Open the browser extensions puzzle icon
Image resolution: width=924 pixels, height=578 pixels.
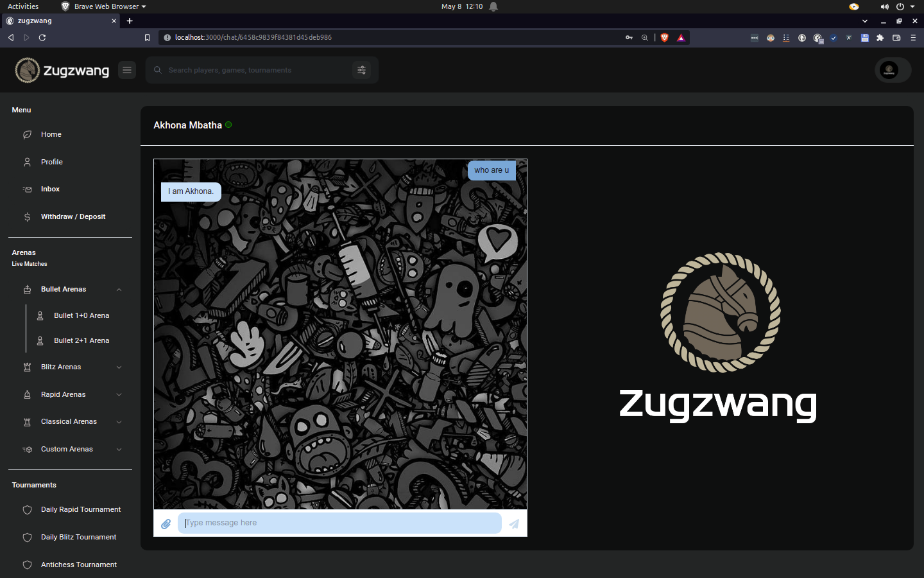click(x=880, y=38)
